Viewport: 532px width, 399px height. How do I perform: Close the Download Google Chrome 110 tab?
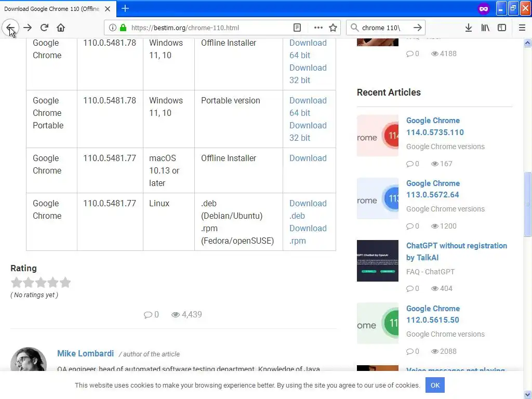tap(108, 9)
